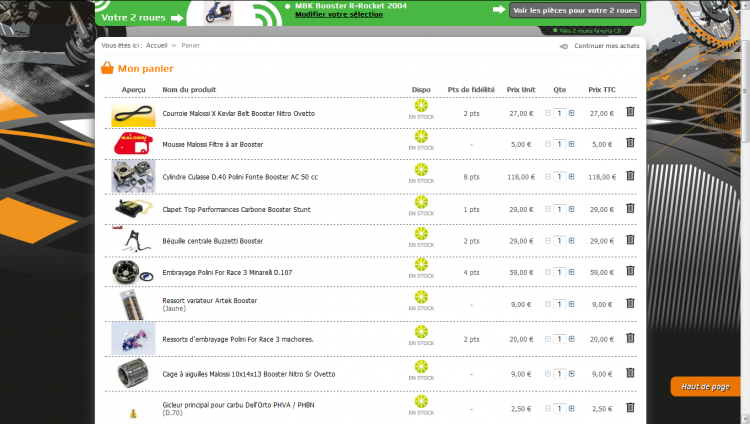Open Ressorts d'embrayage Polini For Race link
This screenshot has width=750, height=424.
tap(238, 339)
